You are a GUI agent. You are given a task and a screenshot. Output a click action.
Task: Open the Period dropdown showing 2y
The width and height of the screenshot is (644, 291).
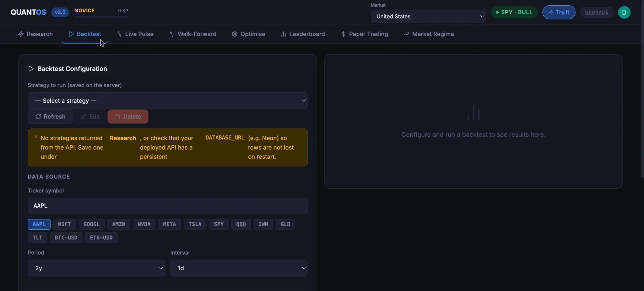point(96,268)
